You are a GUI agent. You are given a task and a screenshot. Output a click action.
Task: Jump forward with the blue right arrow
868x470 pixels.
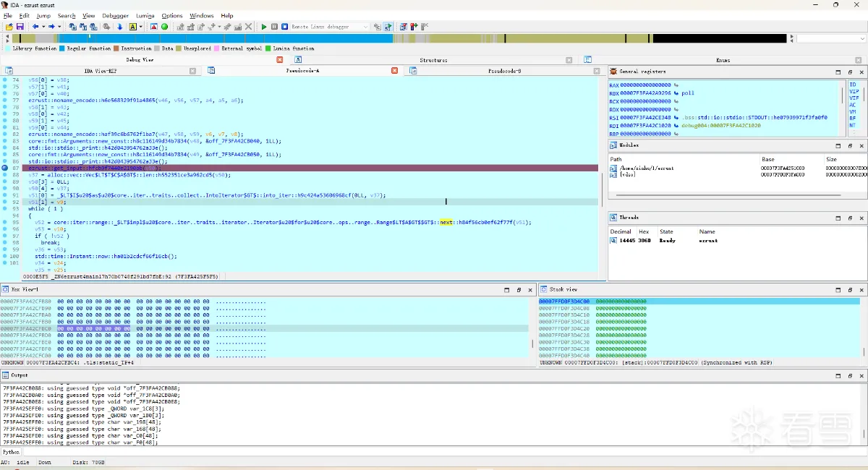click(52, 27)
